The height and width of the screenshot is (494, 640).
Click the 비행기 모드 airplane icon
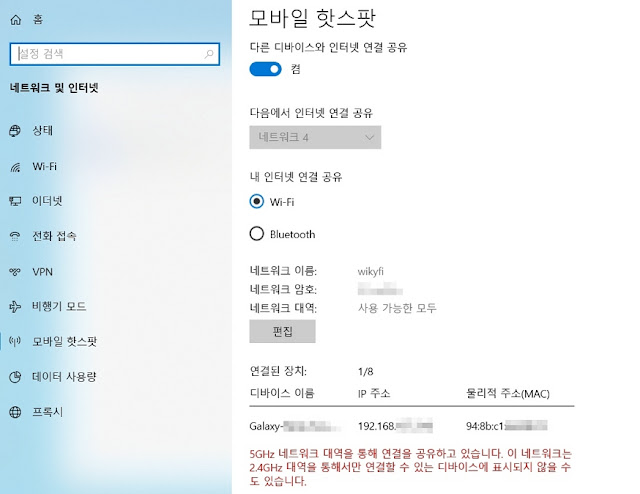tap(15, 306)
